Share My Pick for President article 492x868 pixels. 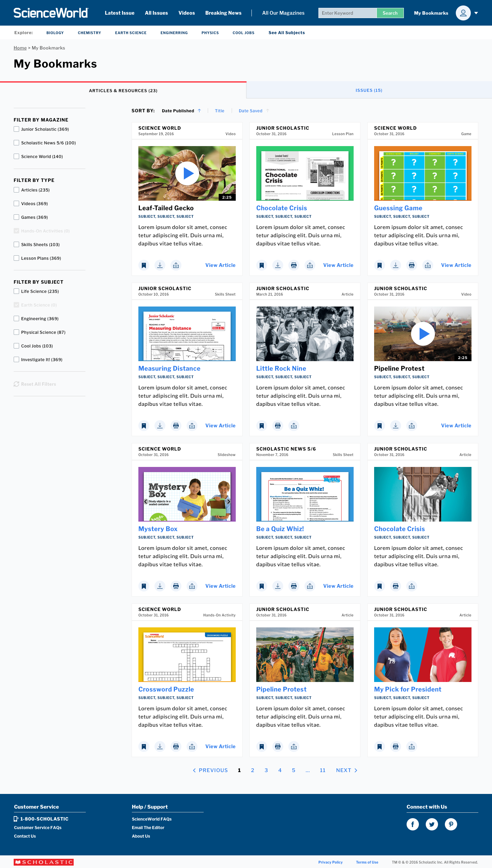click(x=412, y=746)
